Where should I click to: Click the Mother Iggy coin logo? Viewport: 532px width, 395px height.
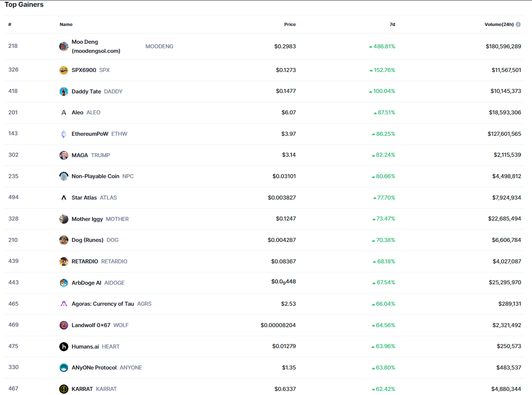click(x=64, y=219)
